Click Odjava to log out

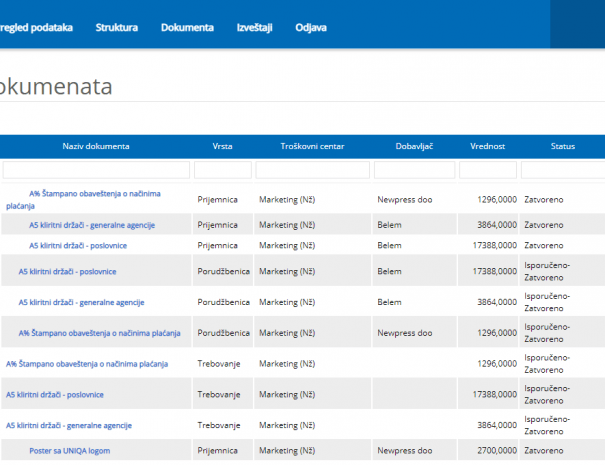click(311, 27)
